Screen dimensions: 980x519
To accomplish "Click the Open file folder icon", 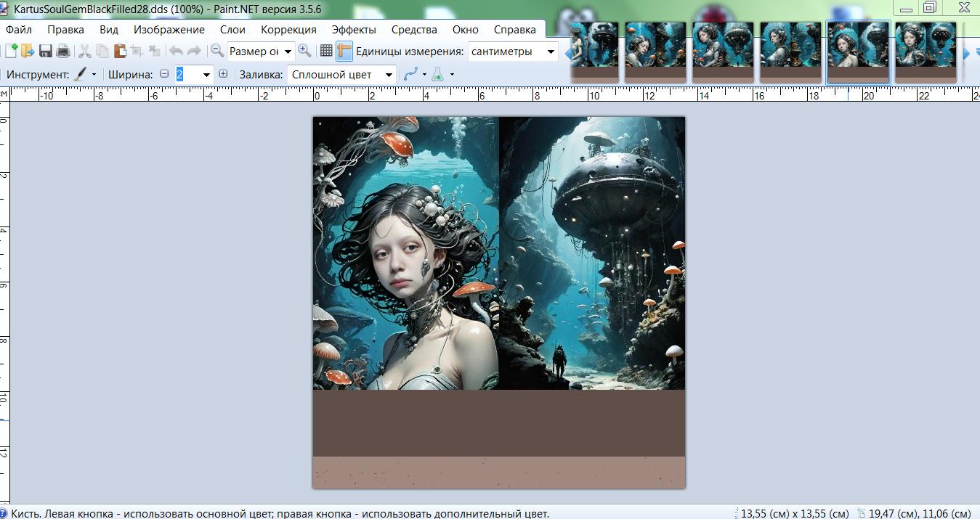I will click(x=28, y=51).
